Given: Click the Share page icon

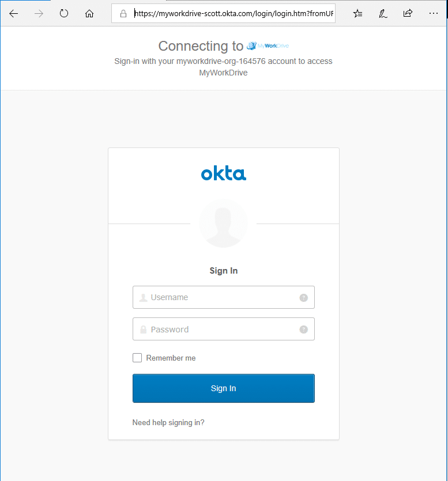Looking at the screenshot, I should (x=408, y=13).
